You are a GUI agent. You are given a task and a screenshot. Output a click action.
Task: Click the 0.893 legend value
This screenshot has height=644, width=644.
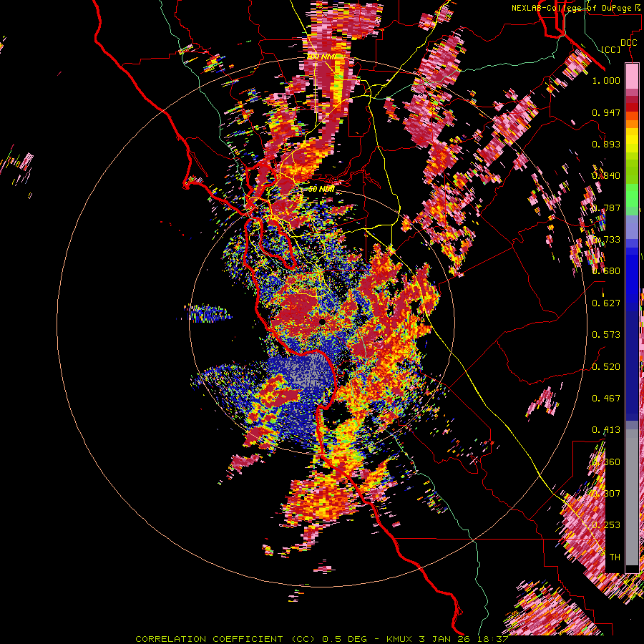(x=606, y=144)
